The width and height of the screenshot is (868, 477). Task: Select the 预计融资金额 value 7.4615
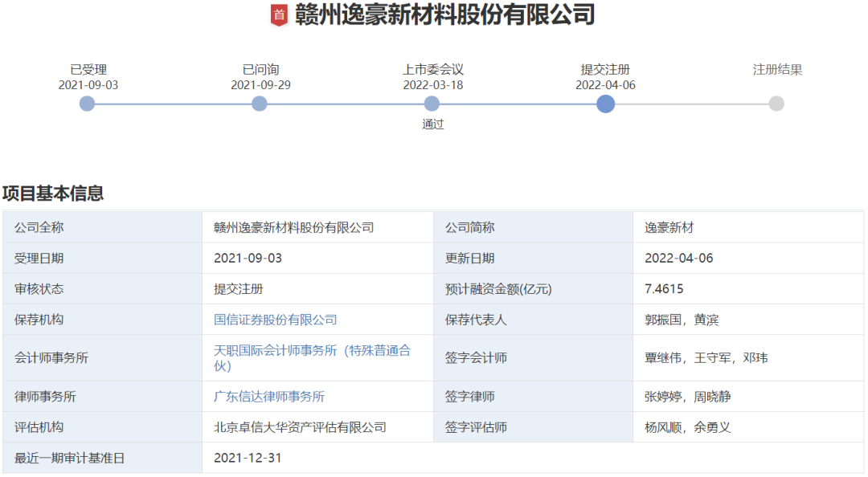[x=664, y=289]
